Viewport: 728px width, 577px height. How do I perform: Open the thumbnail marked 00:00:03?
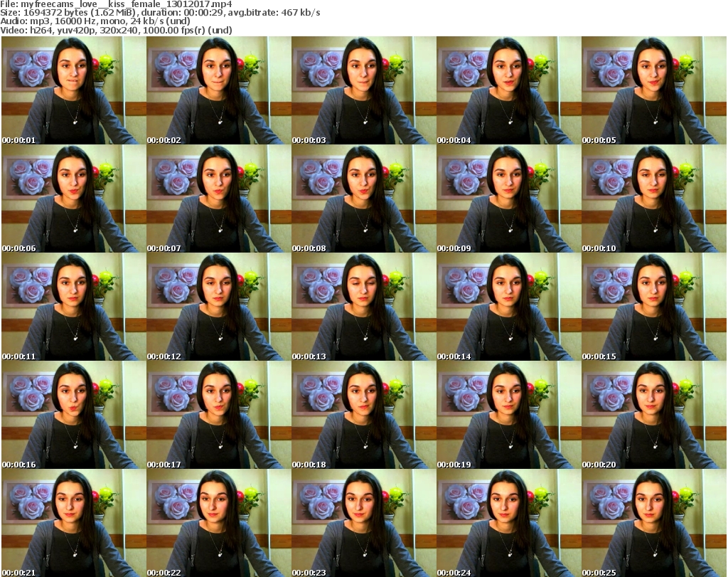click(x=363, y=90)
